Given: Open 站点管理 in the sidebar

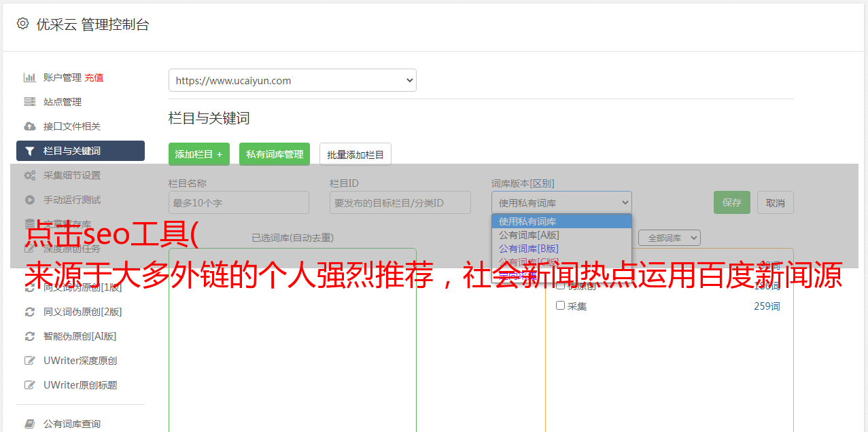Looking at the screenshot, I should [63, 102].
